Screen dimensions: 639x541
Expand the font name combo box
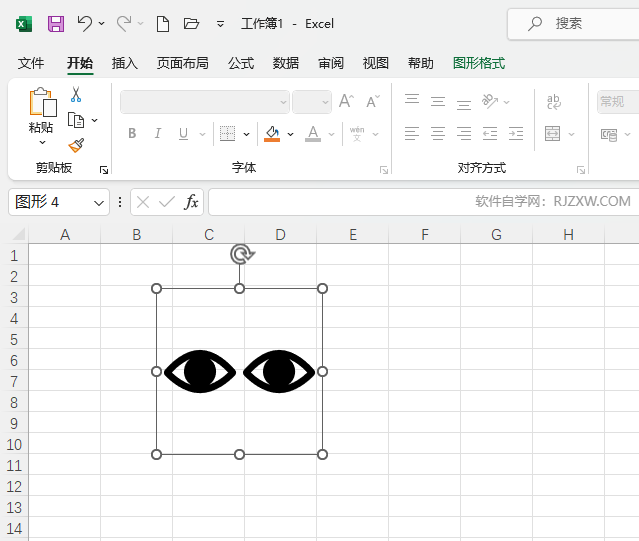[x=283, y=102]
